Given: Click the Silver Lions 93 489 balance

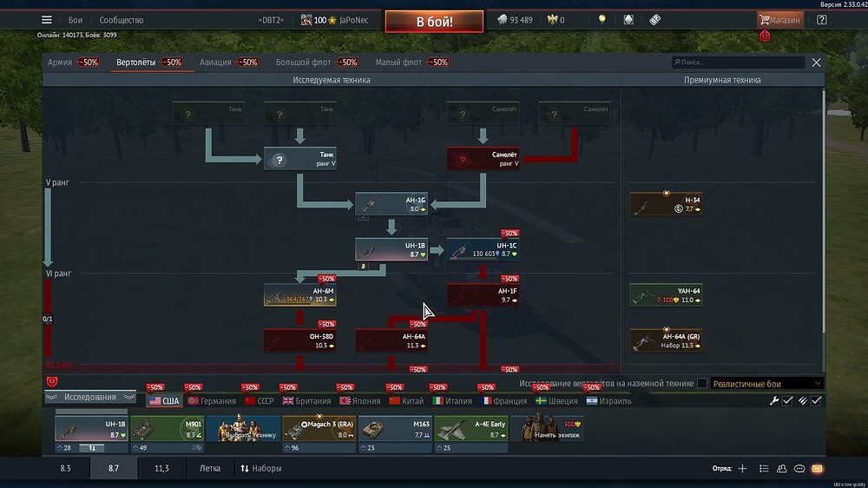Looking at the screenshot, I should pyautogui.click(x=515, y=20).
